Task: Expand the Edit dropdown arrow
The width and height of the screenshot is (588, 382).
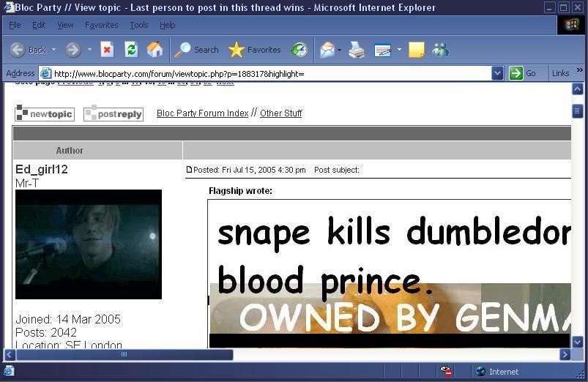Action: click(399, 50)
